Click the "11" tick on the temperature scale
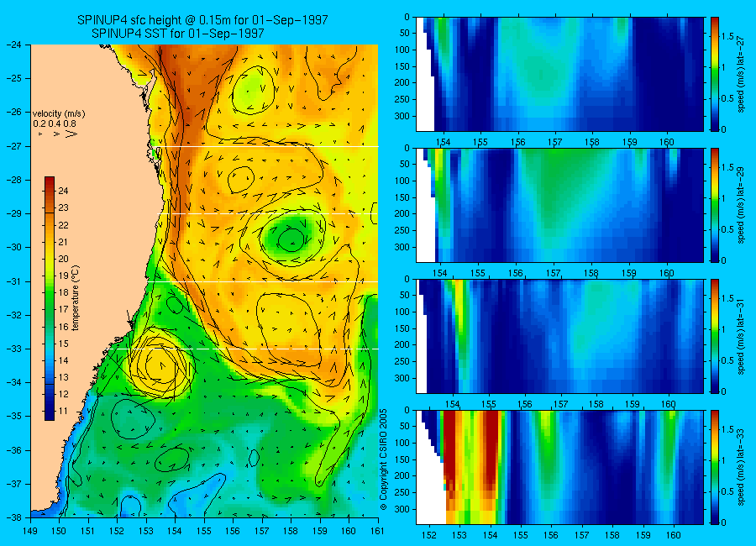The width and height of the screenshot is (756, 546). 63,411
